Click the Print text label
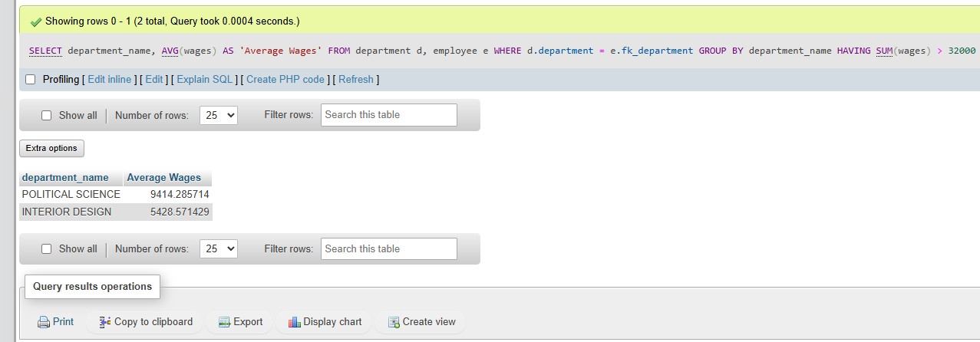 [64, 322]
